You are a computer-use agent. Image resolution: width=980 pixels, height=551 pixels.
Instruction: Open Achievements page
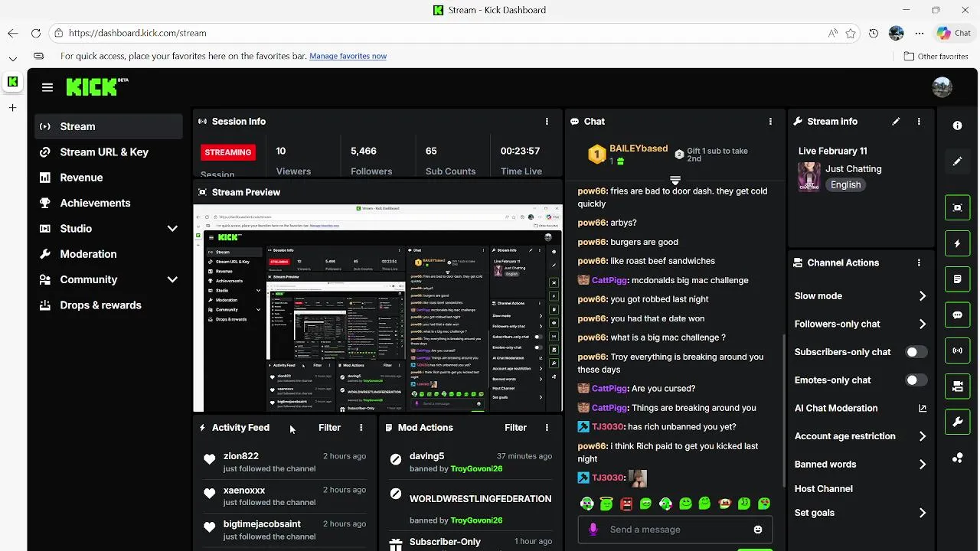click(x=109, y=203)
